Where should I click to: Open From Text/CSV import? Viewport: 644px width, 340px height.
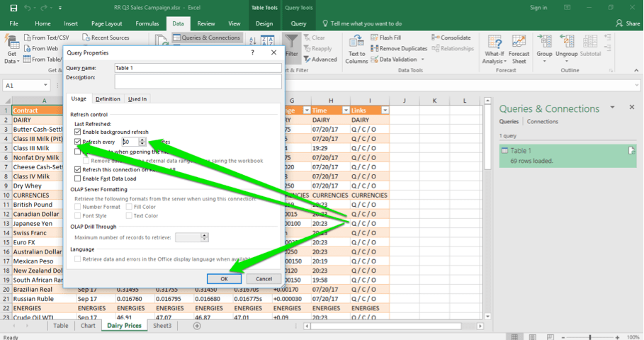[x=47, y=38]
